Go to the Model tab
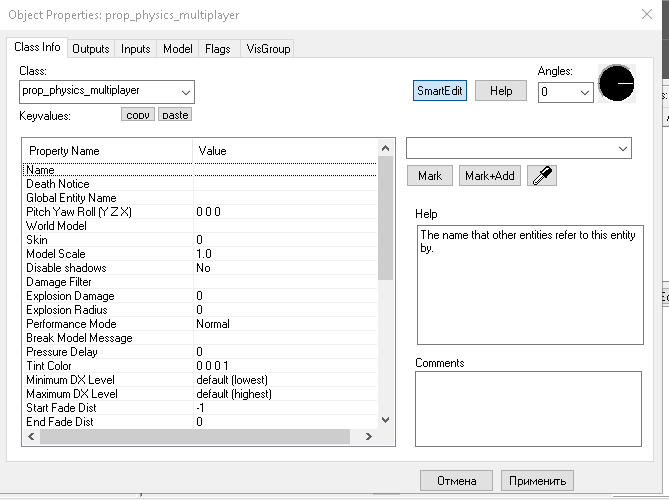The height and width of the screenshot is (500, 669). coord(177,49)
